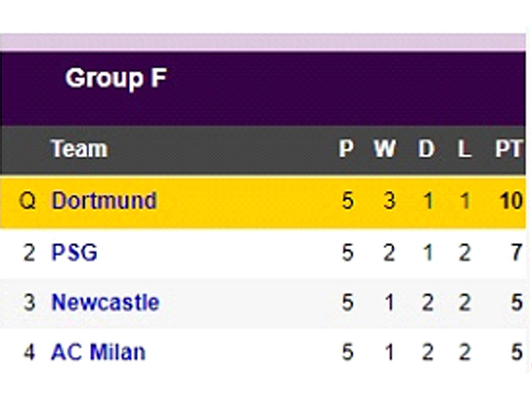
Task: Click rank number 4 beside AC Milan
Action: (x=30, y=352)
